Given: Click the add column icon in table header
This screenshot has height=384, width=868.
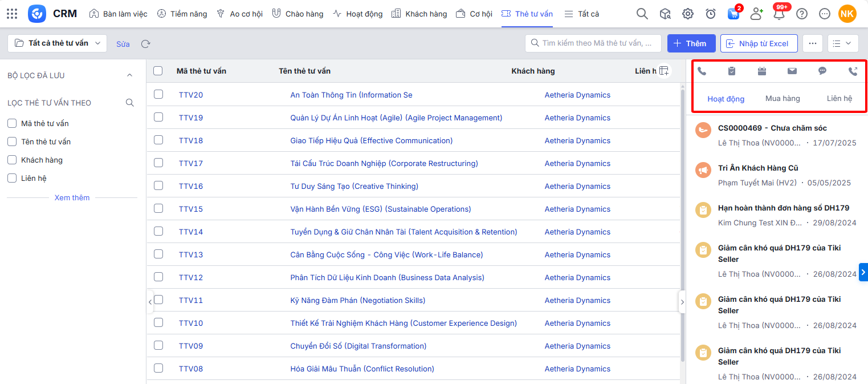Looking at the screenshot, I should click(x=663, y=71).
